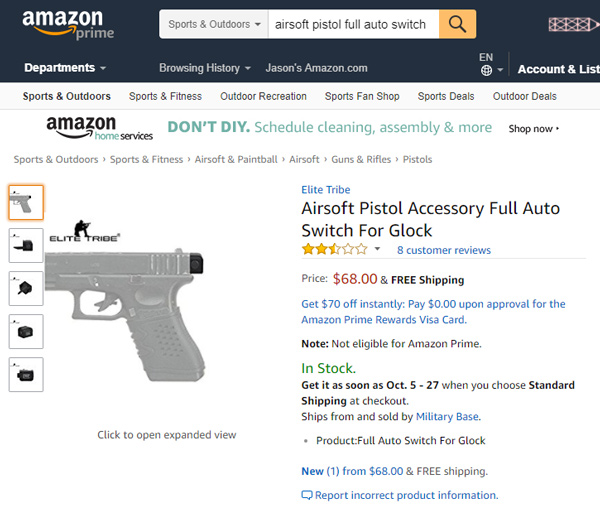This screenshot has width=600, height=520.
Task: Expand the Departments menu
Action: click(x=65, y=68)
